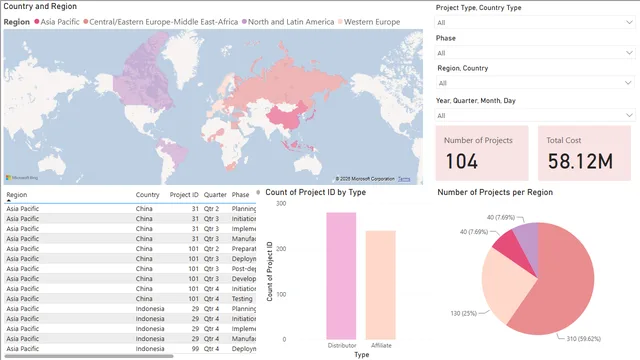Click the Preparat phase cell in the table

click(x=244, y=249)
